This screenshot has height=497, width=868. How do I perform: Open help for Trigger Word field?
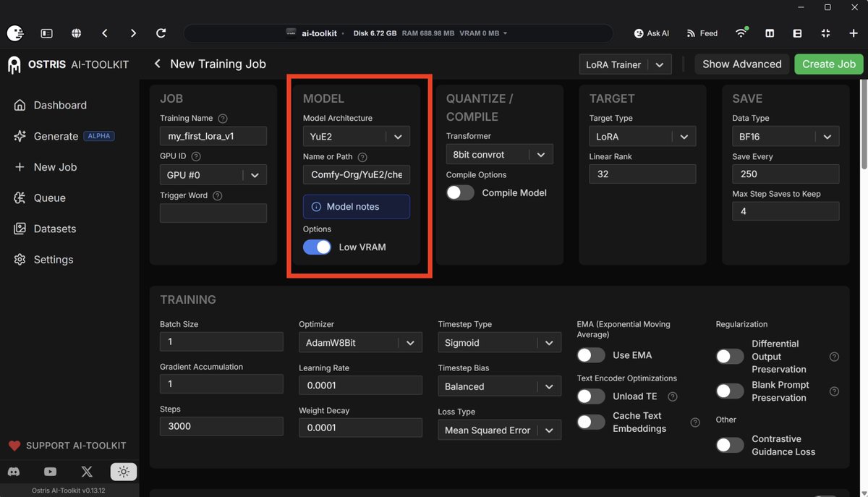(x=218, y=195)
